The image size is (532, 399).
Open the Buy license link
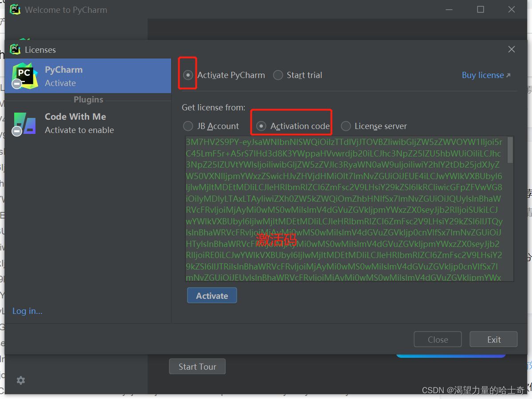pyautogui.click(x=486, y=75)
